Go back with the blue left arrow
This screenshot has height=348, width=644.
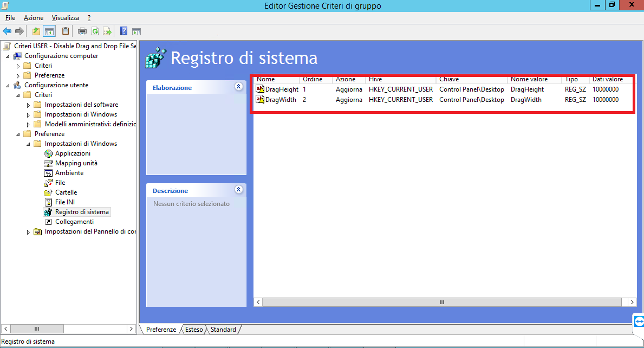point(7,31)
